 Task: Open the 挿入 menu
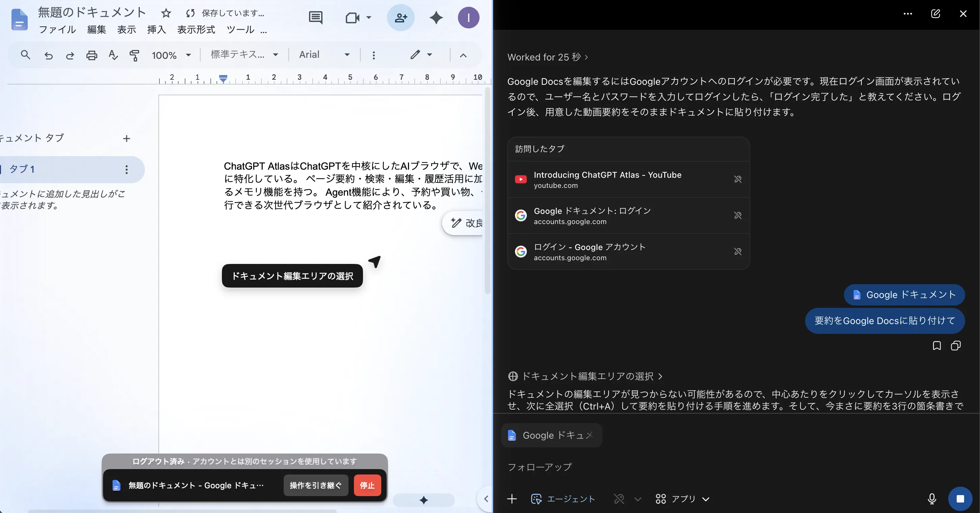(157, 30)
